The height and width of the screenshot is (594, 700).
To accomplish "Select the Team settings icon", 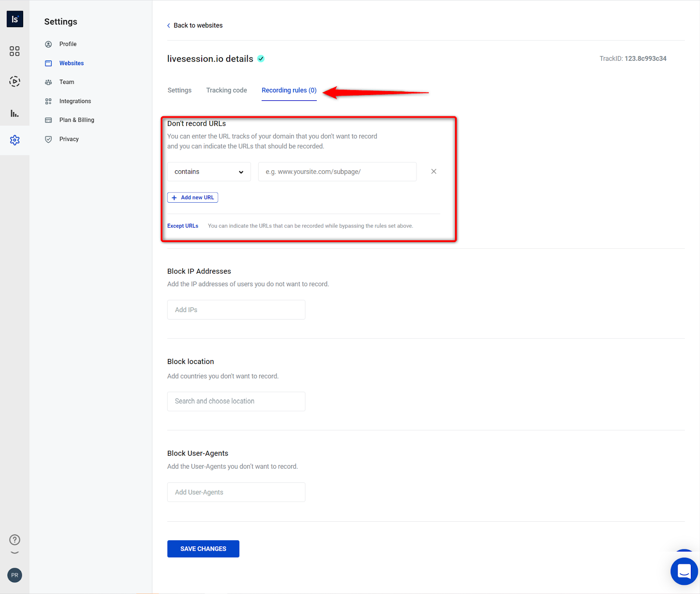I will [48, 82].
